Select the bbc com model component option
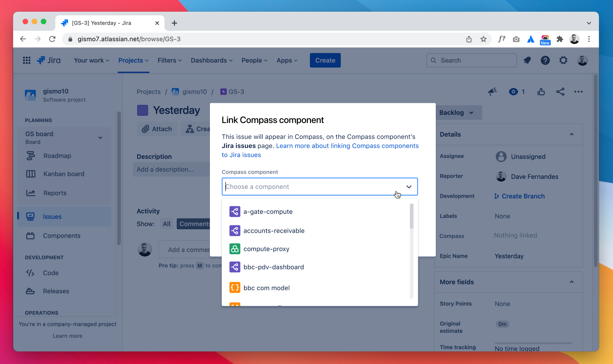This screenshot has height=364, width=613. [316, 288]
